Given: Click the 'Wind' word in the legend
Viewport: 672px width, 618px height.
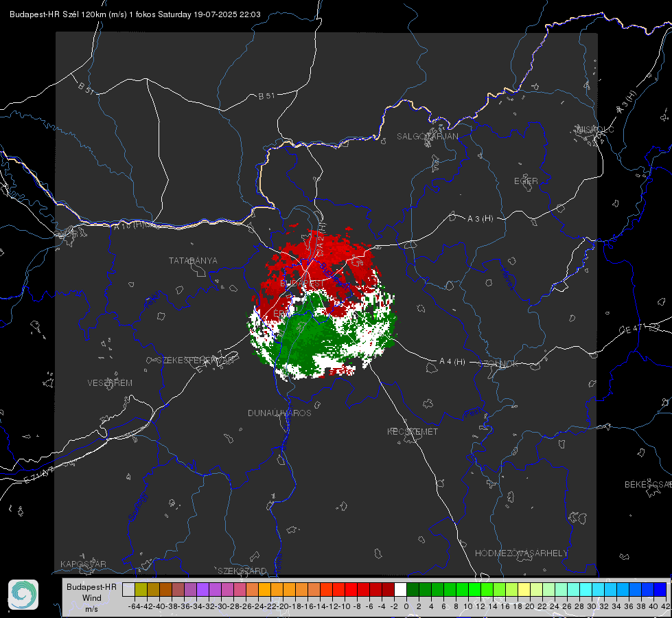Looking at the screenshot, I should tap(92, 598).
